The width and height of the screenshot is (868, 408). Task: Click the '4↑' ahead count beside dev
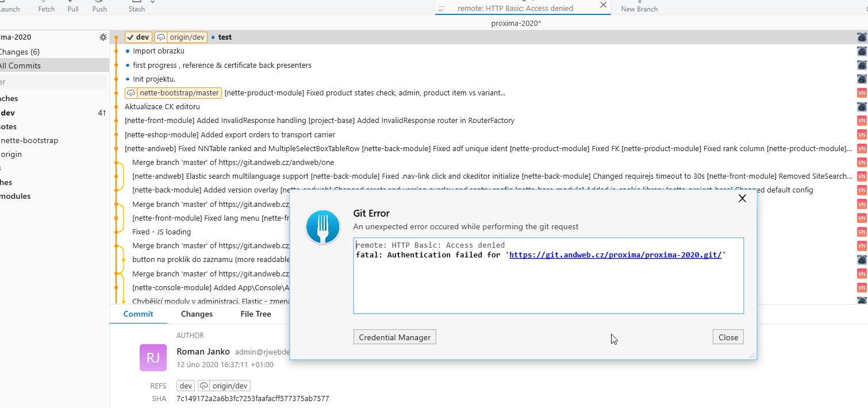102,113
